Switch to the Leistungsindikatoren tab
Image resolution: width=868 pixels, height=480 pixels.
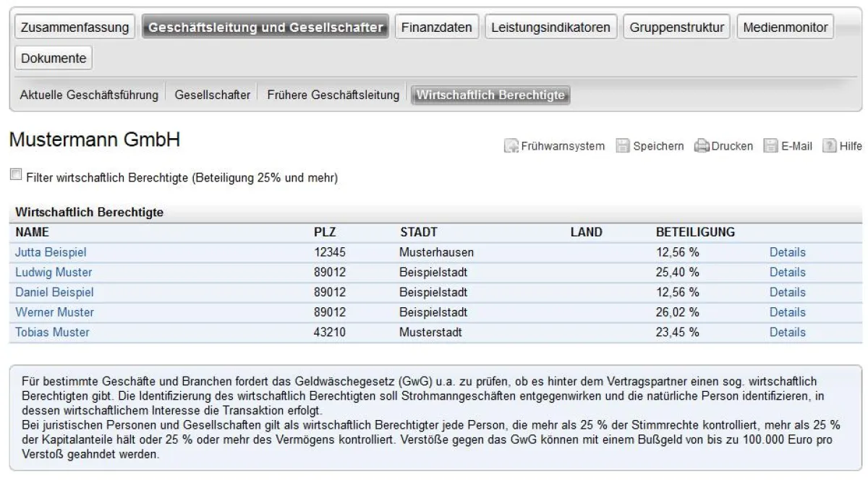click(x=550, y=27)
